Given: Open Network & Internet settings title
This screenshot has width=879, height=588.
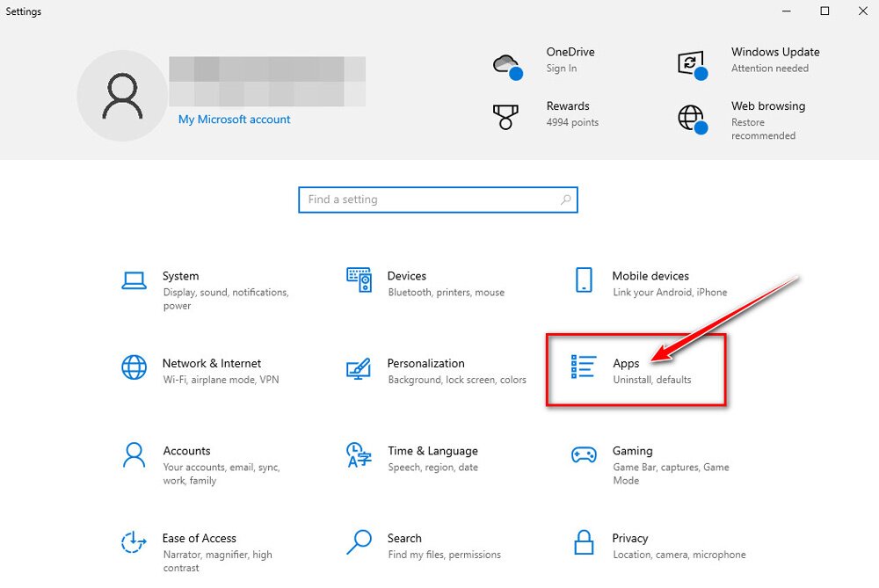Looking at the screenshot, I should [x=212, y=363].
